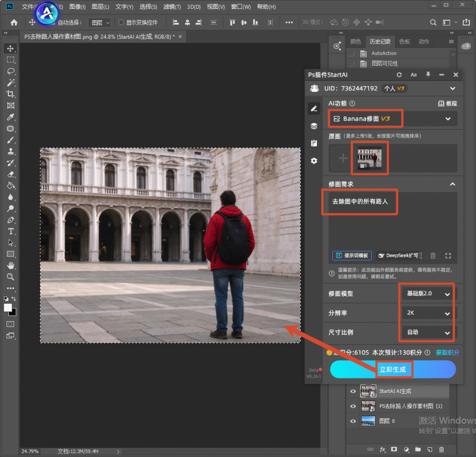The image size is (476, 457).
Task: Open the Photoshop search icon
Action: [433, 22]
